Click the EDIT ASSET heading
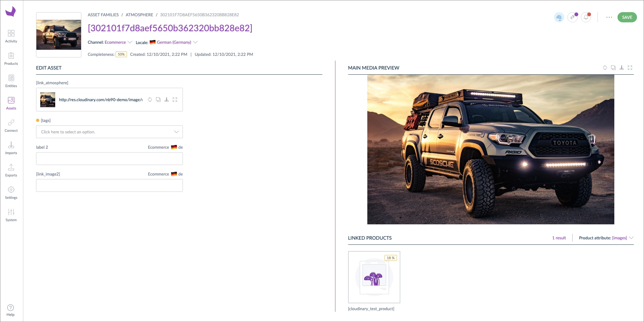This screenshot has width=644, height=322. 49,68
